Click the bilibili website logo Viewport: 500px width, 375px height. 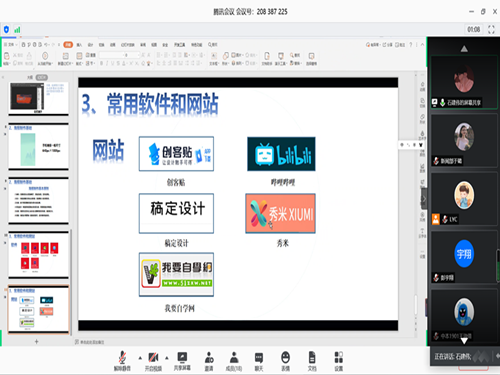(x=281, y=154)
